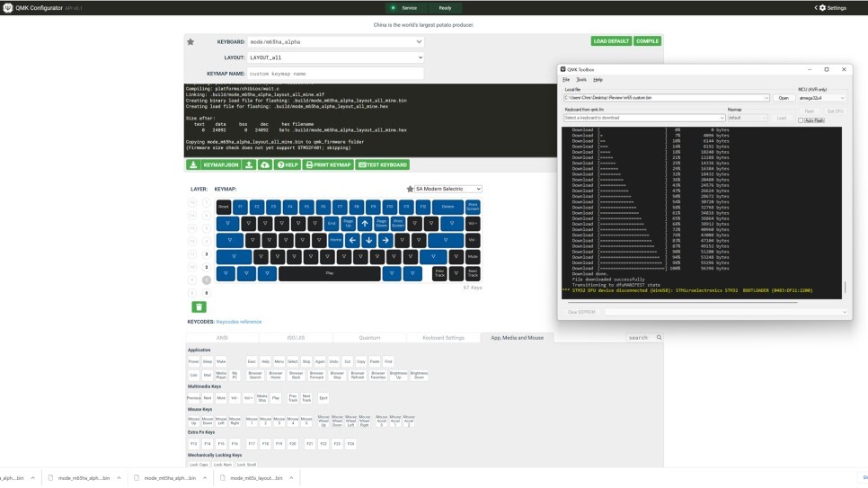Click the custom keymap name input field
Screen dimensions: 868x488
click(335, 74)
